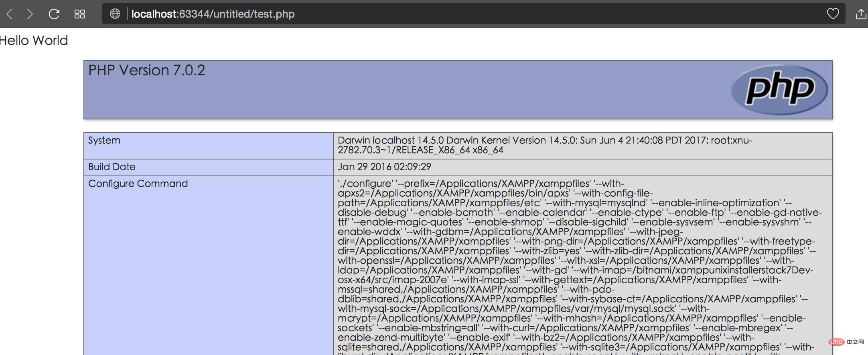Click the PHP Version 7.0.2 heading
The height and width of the screenshot is (355, 868).
[x=147, y=71]
